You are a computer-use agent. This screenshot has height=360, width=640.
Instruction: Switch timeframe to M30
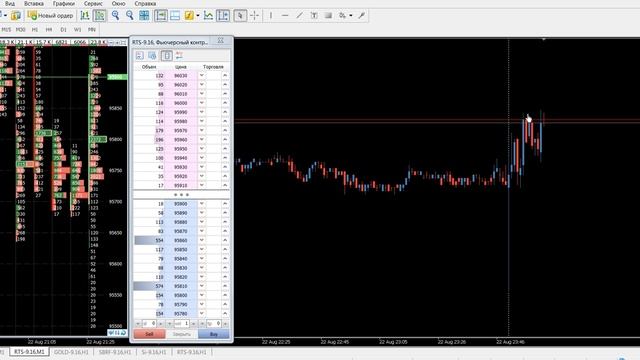click(20, 30)
